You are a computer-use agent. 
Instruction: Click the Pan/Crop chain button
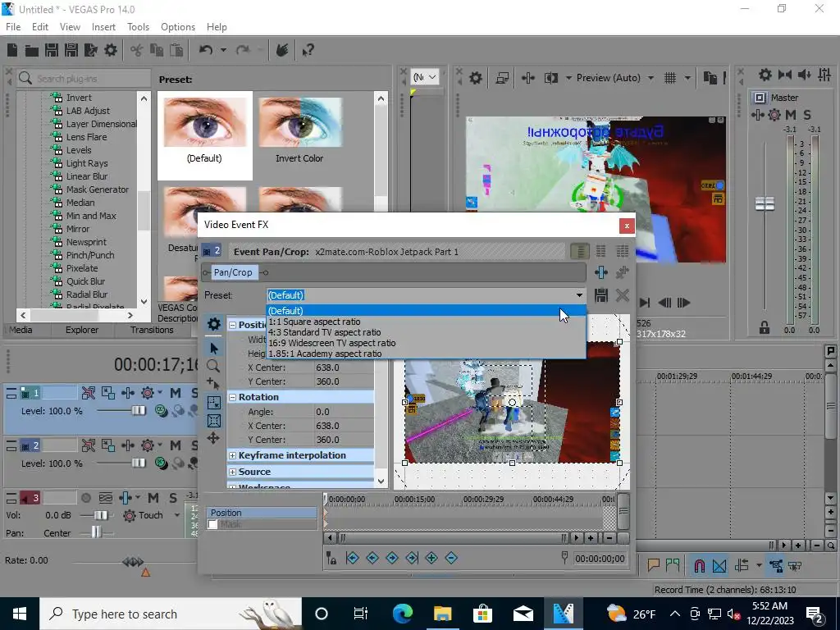233,272
